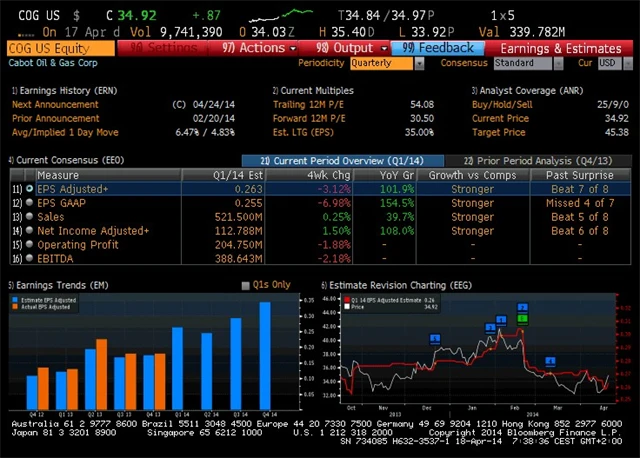
Task: Open the Settings button
Action: tap(159, 48)
